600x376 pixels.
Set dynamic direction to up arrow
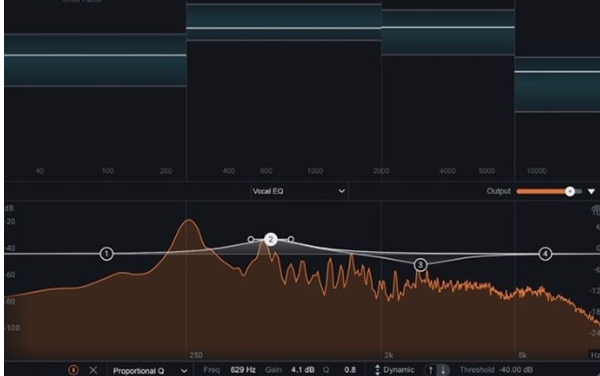430,370
